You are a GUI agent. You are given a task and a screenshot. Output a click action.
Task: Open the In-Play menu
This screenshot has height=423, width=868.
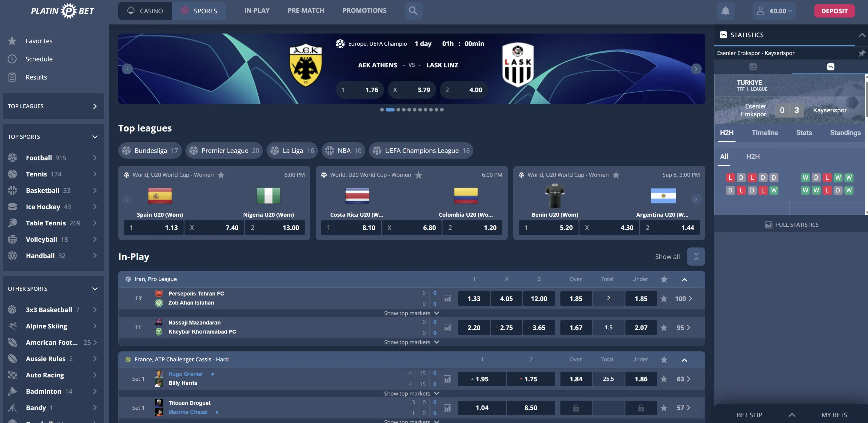pyautogui.click(x=257, y=11)
